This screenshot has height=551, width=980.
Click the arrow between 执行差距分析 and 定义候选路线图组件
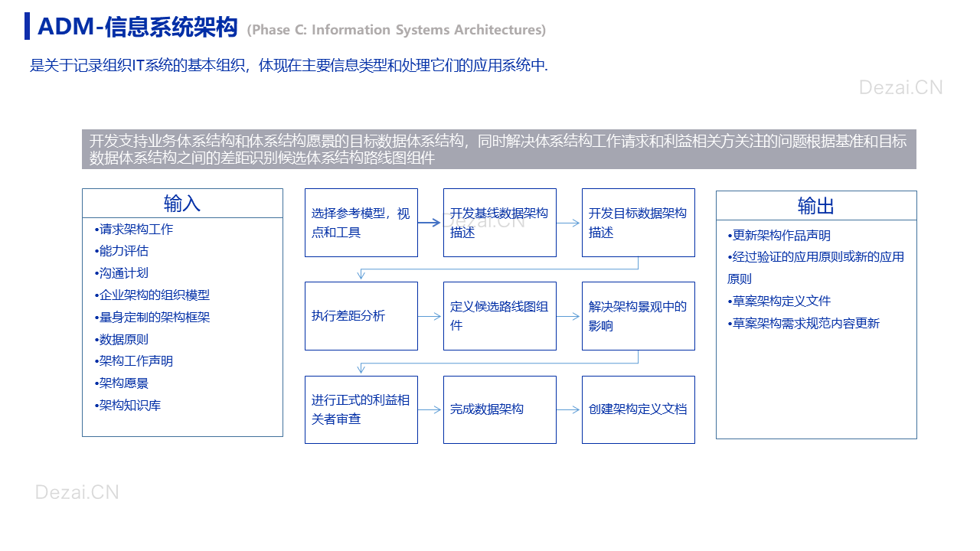[430, 316]
